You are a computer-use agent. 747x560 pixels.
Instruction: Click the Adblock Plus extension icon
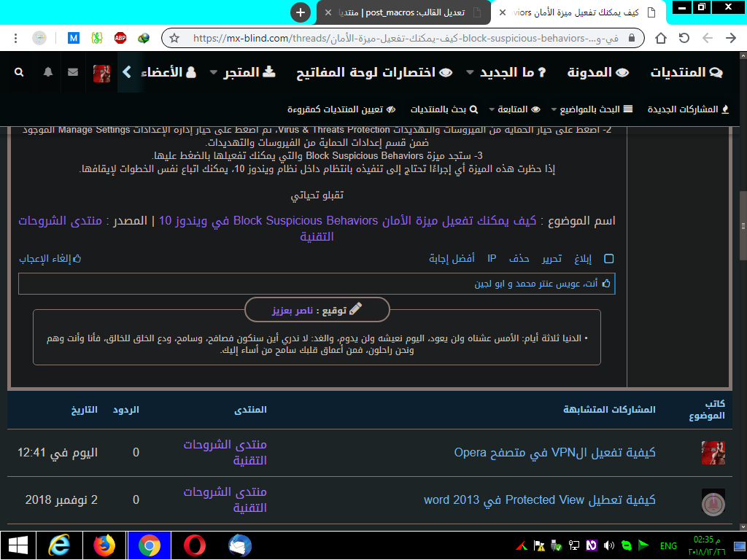click(x=120, y=38)
